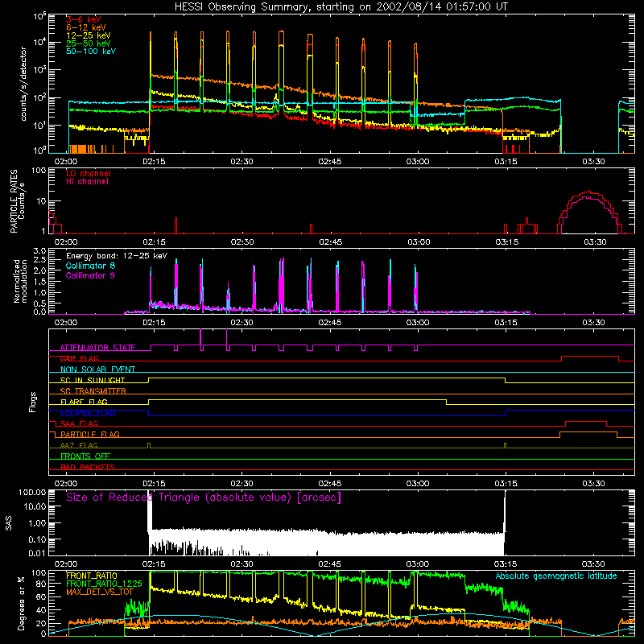The width and height of the screenshot is (644, 644).
Task: Click the Normalized modulation axis label
Action: click(x=20, y=281)
